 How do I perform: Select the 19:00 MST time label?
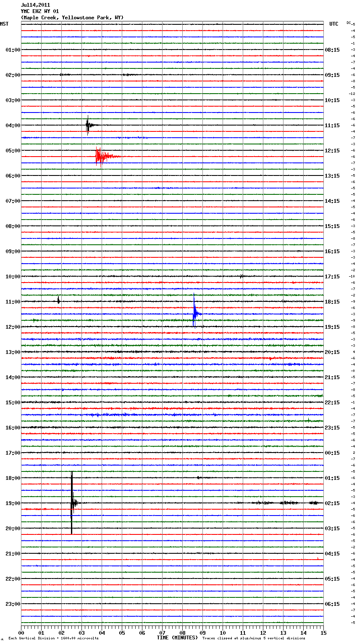click(13, 503)
